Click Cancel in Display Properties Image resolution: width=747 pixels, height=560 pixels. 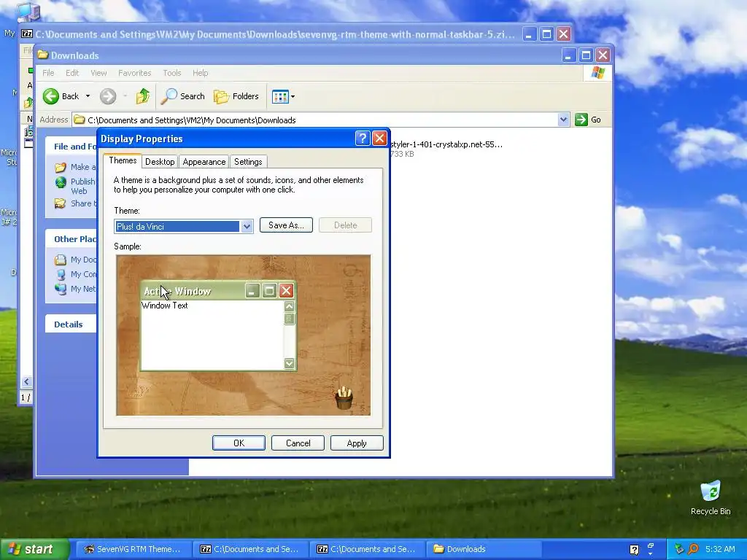tap(298, 443)
